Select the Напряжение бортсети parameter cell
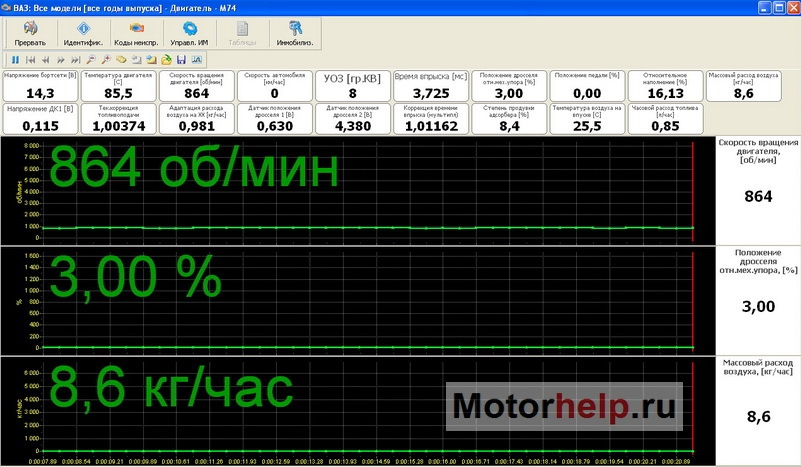 tap(40, 86)
